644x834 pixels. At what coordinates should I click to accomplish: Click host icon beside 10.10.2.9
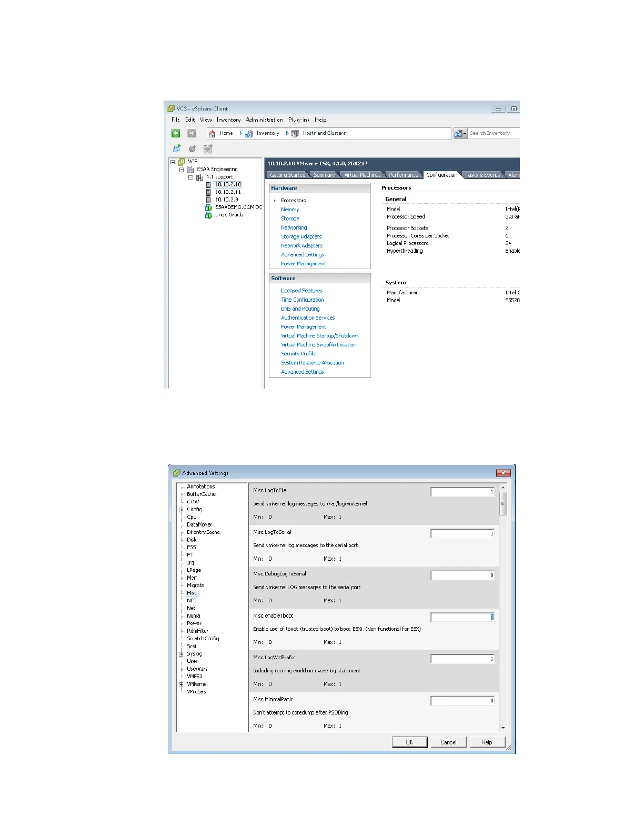208,200
